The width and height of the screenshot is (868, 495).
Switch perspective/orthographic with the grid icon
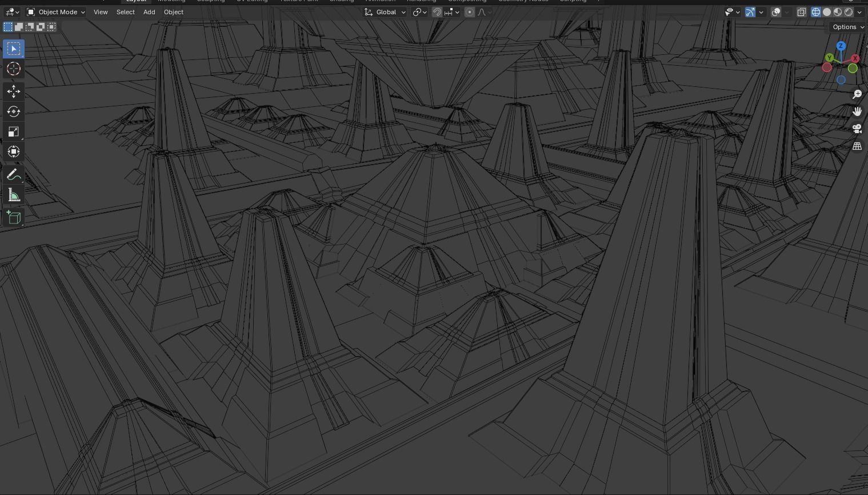coord(857,146)
